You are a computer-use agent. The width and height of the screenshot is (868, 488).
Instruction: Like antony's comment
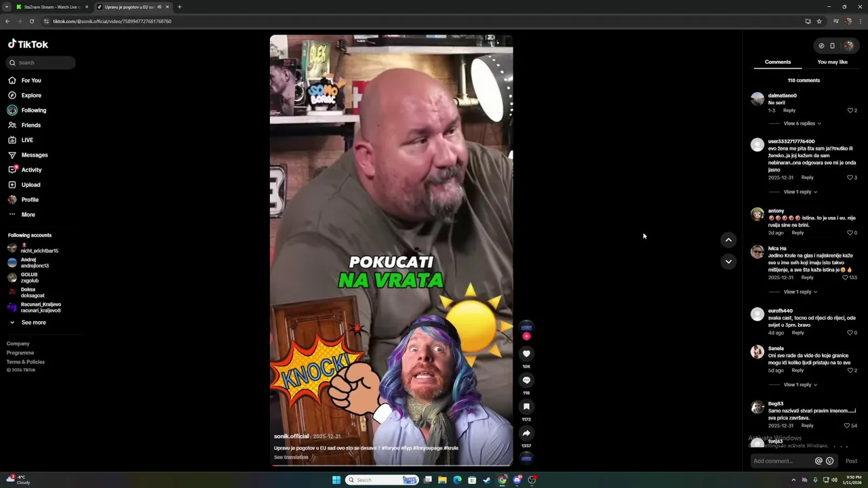[850, 233]
